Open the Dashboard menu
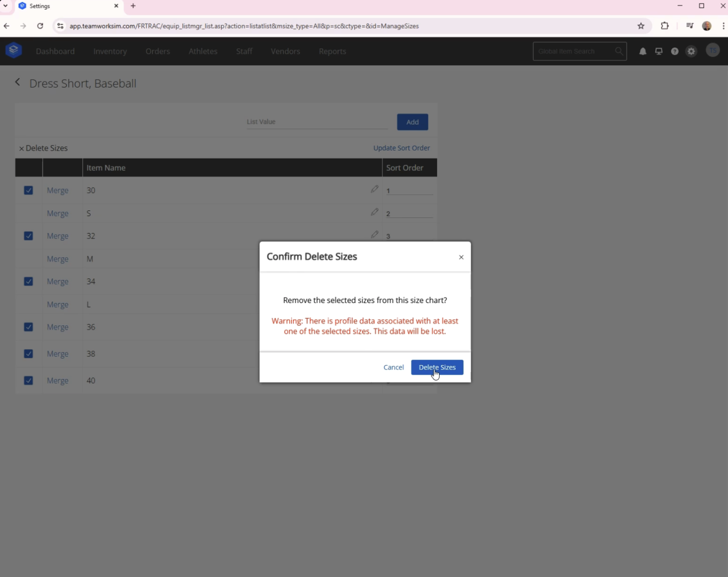 coord(55,51)
